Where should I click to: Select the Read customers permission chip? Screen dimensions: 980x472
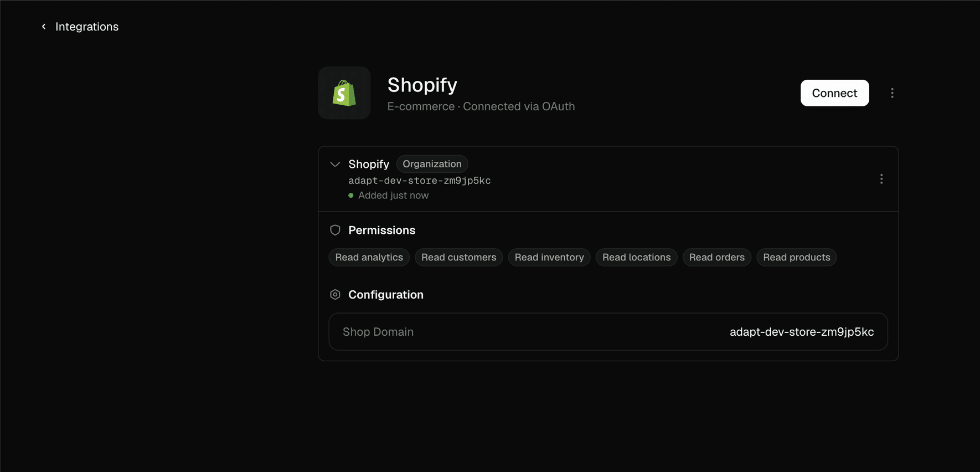pos(458,257)
